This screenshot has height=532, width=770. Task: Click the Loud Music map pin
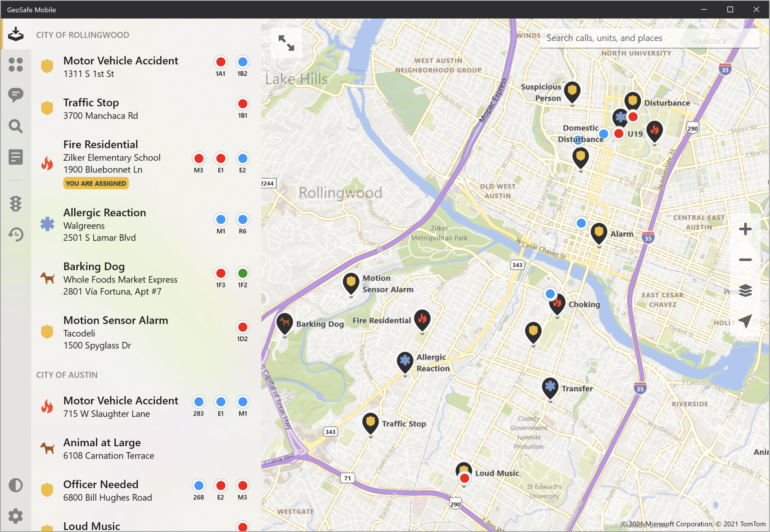464,468
